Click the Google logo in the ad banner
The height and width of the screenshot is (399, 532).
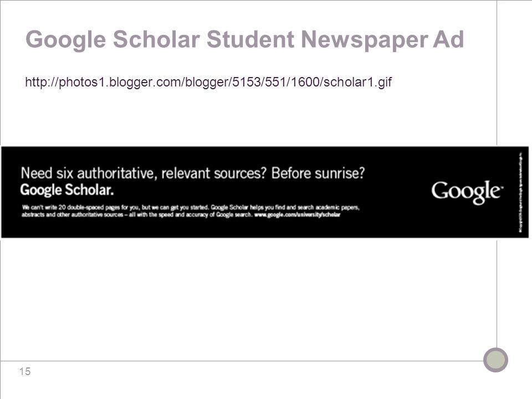[x=467, y=192]
